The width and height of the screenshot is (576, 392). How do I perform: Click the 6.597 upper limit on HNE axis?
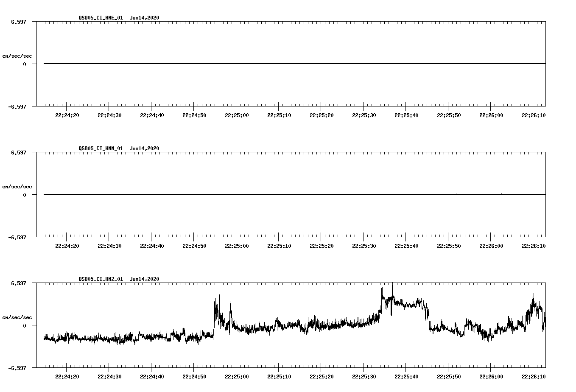tap(18, 22)
